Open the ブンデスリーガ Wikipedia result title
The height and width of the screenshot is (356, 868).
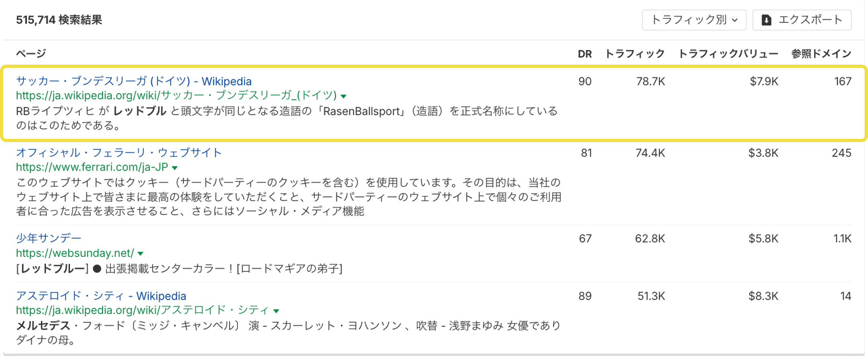(x=133, y=81)
